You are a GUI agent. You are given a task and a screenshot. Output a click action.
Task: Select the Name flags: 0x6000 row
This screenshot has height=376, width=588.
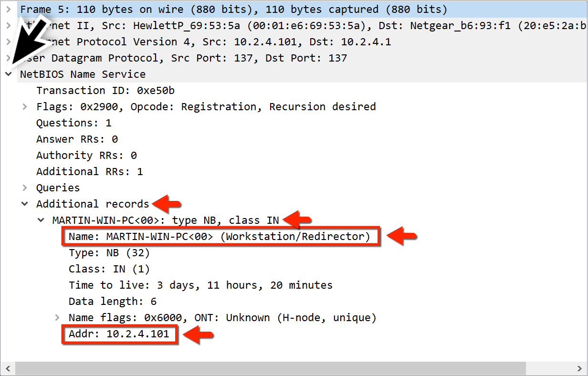pyautogui.click(x=222, y=318)
